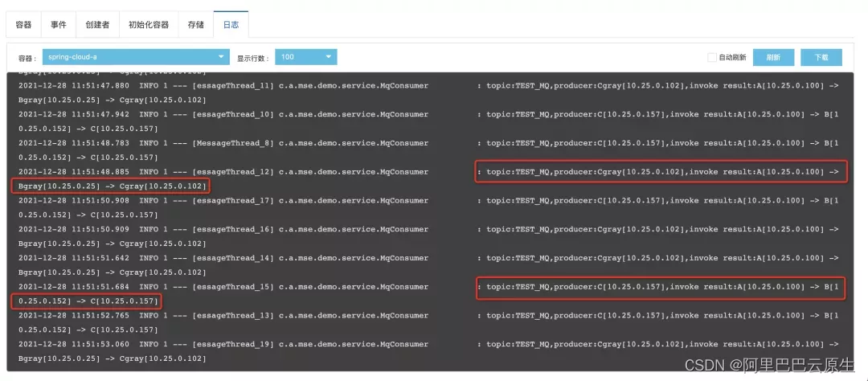Click log line timestamped 11:51:51.642
Image resolution: width=868 pixels, height=381 pixels.
[428, 265]
